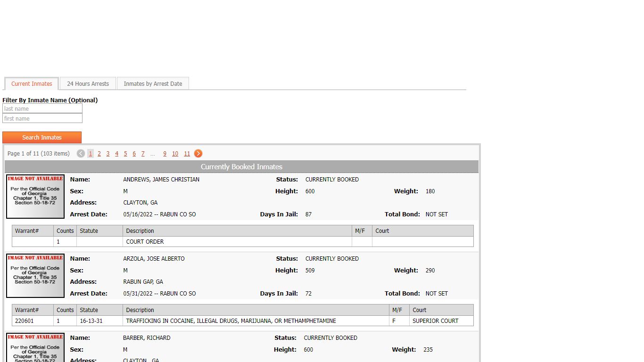The image size is (644, 362).
Task: Click Arzola's height value 509
Action: 310,271
